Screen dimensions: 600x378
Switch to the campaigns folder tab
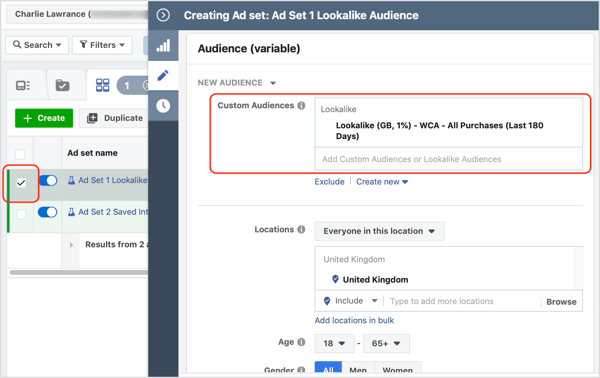coord(62,85)
